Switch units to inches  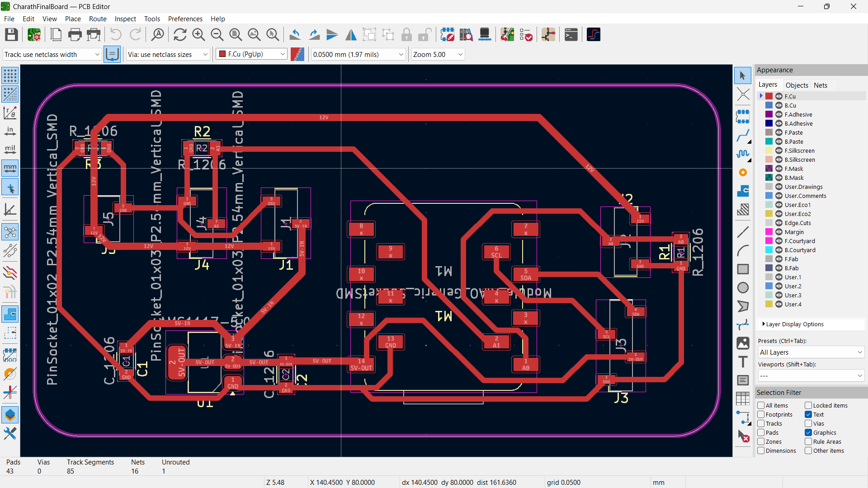tap(10, 131)
